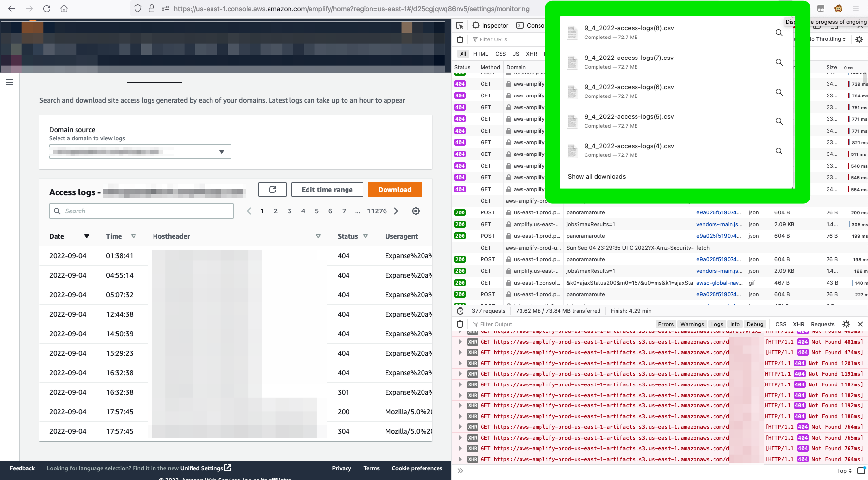
Task: Click the Filter URLs input
Action: point(507,39)
